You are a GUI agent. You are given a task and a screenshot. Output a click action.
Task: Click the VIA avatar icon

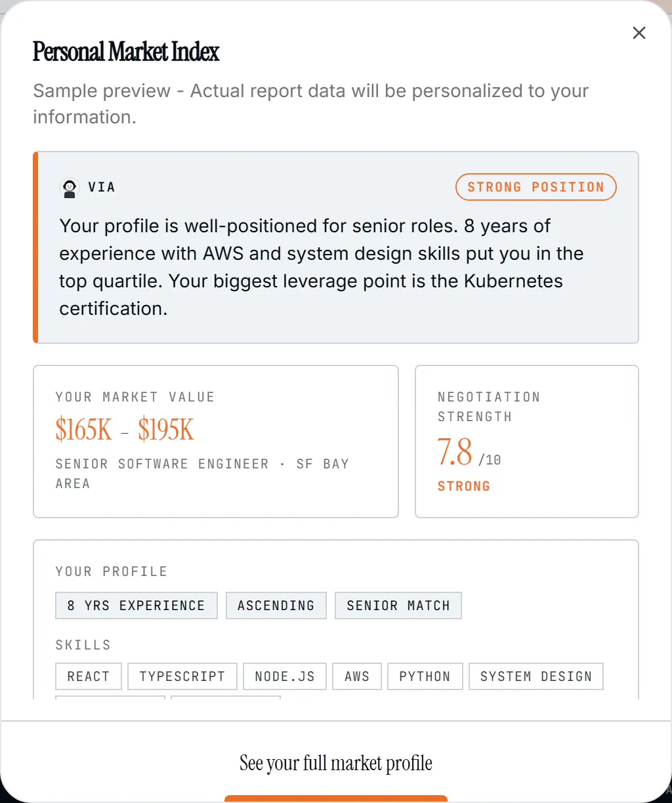[69, 188]
